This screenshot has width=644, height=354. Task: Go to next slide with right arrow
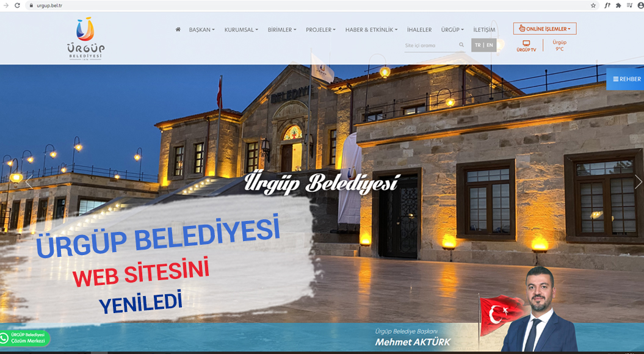pos(638,182)
